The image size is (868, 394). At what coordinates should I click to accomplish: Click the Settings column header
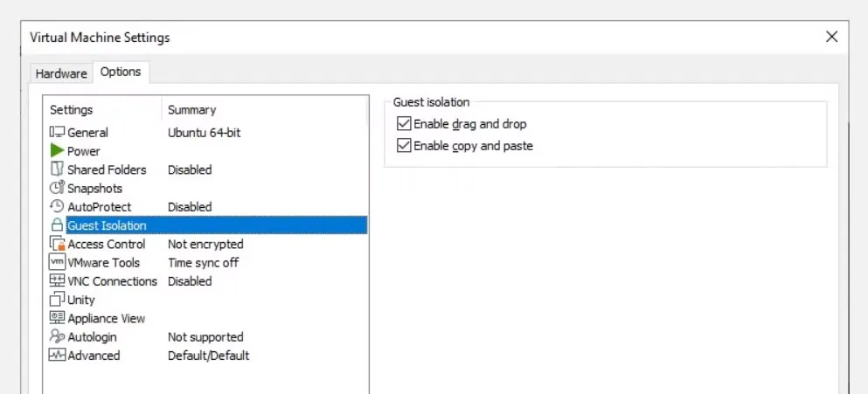(x=72, y=109)
